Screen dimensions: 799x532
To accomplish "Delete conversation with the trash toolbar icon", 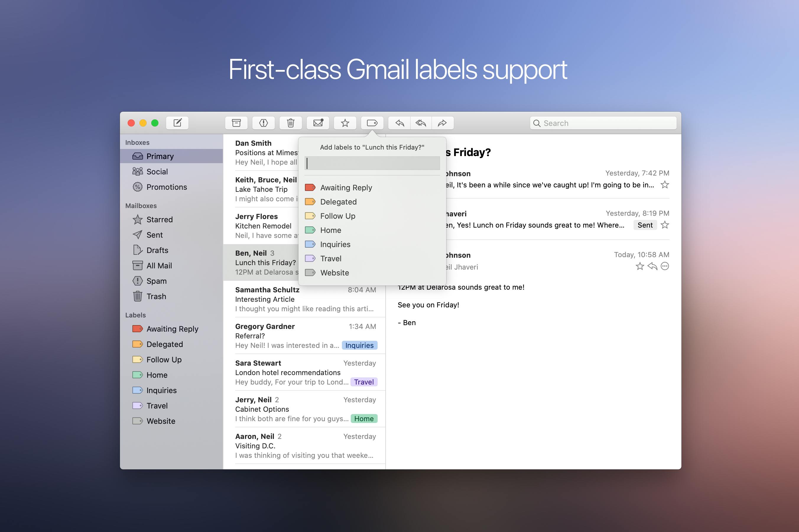I will (291, 123).
